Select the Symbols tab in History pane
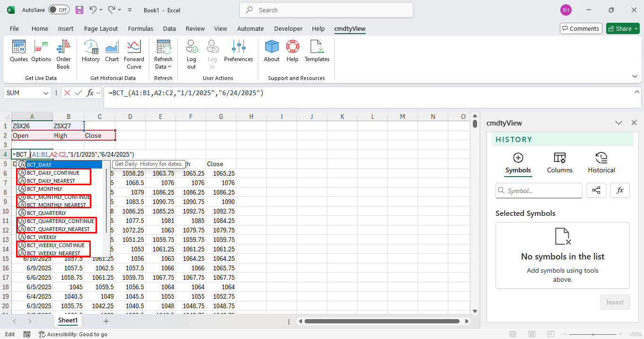The image size is (644, 339). pos(518,163)
